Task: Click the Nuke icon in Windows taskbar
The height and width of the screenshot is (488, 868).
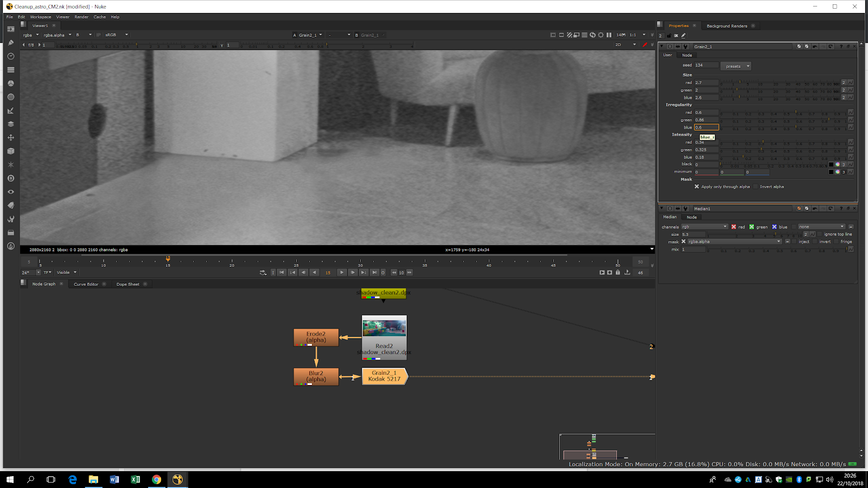Action: (x=177, y=479)
